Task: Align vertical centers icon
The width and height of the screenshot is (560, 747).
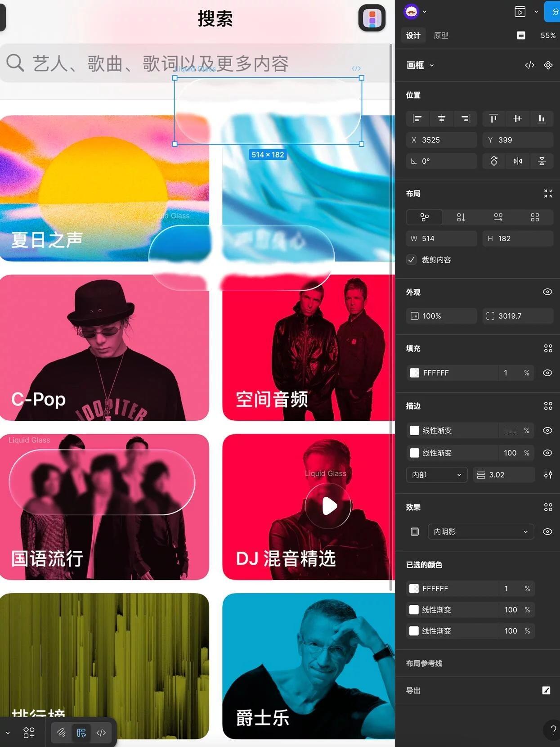Action: coord(517,118)
